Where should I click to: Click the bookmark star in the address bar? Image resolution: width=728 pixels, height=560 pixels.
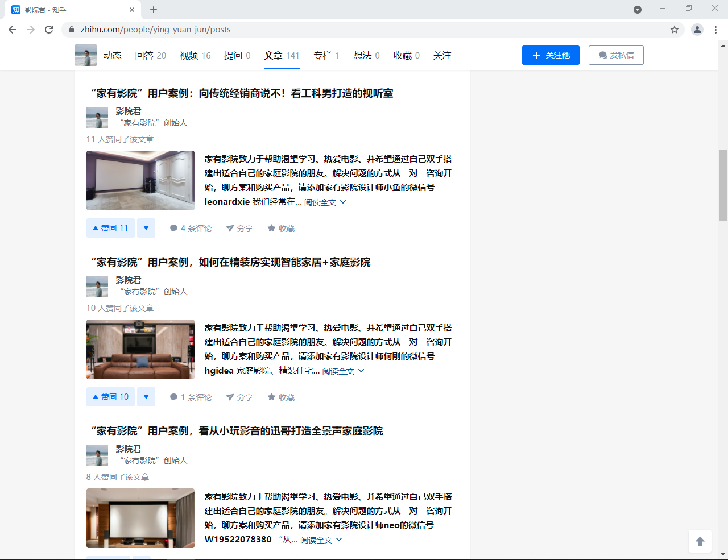pos(674,30)
